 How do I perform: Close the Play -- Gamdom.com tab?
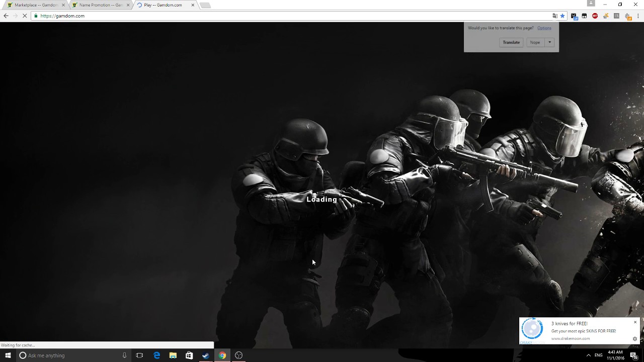pyautogui.click(x=193, y=5)
